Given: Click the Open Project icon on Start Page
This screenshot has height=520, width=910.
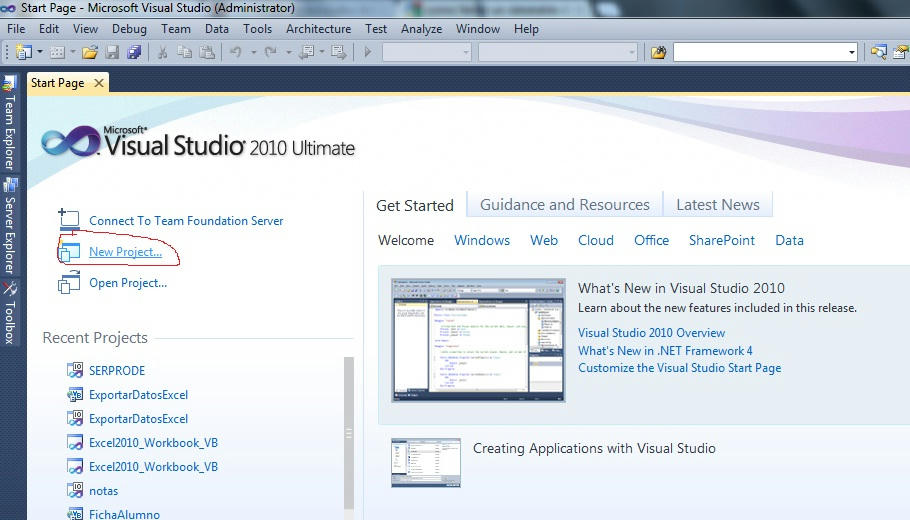Looking at the screenshot, I should click(69, 283).
